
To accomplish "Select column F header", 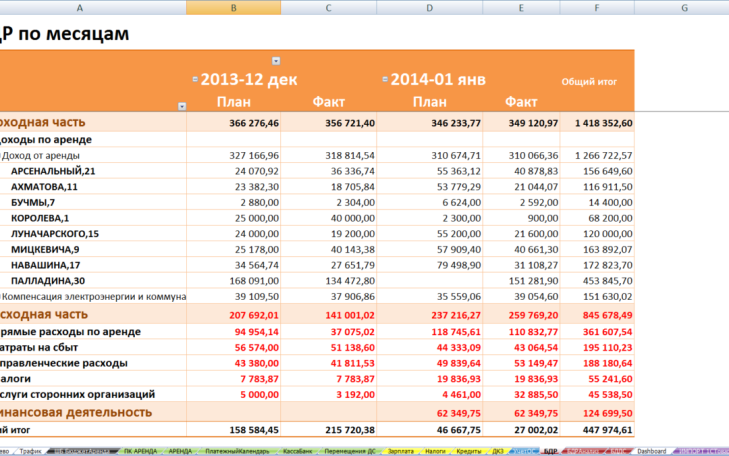I will 596,7.
